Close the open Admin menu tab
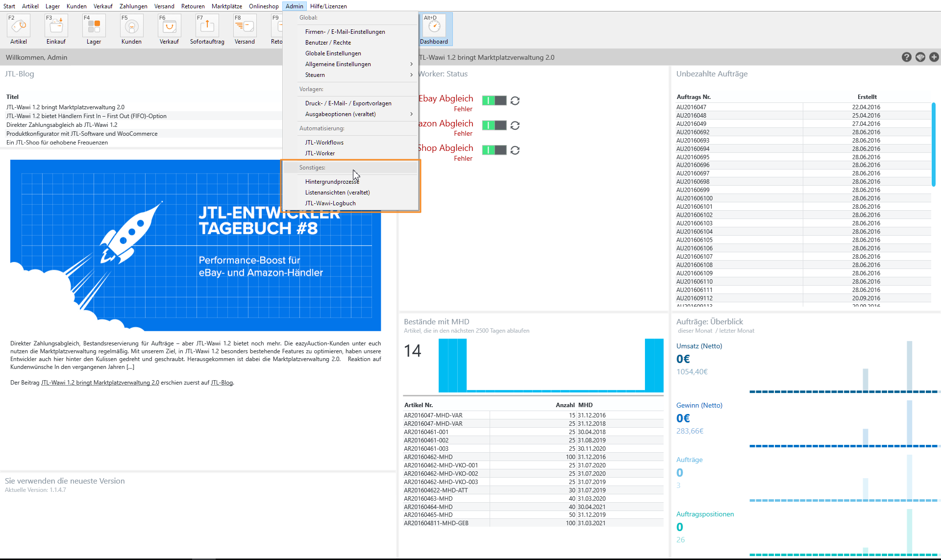Viewport: 941px width, 560px height. 295,6
